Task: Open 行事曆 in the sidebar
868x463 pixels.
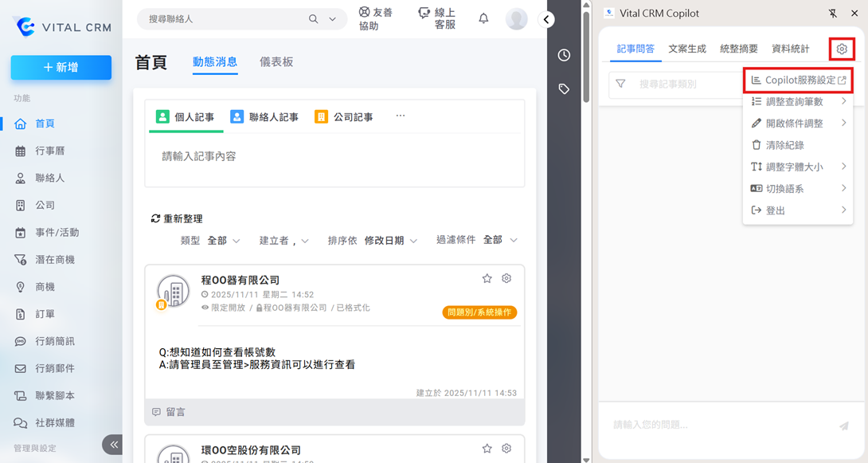Action: (x=49, y=151)
